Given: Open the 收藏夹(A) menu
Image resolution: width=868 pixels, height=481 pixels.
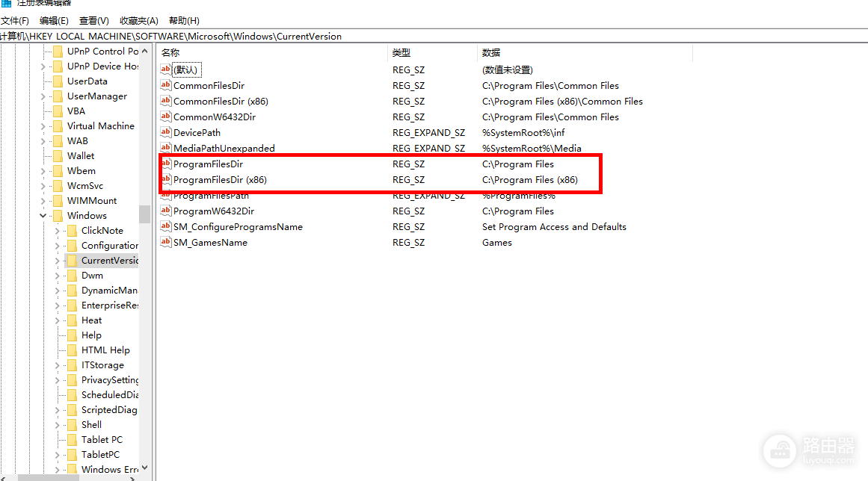Looking at the screenshot, I should point(139,20).
